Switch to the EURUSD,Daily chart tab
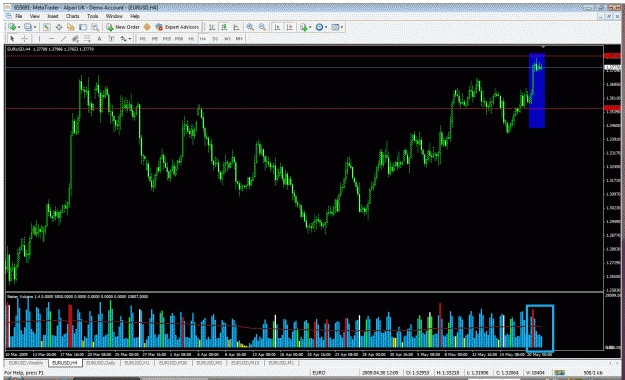The width and height of the screenshot is (625, 380). coord(101,363)
